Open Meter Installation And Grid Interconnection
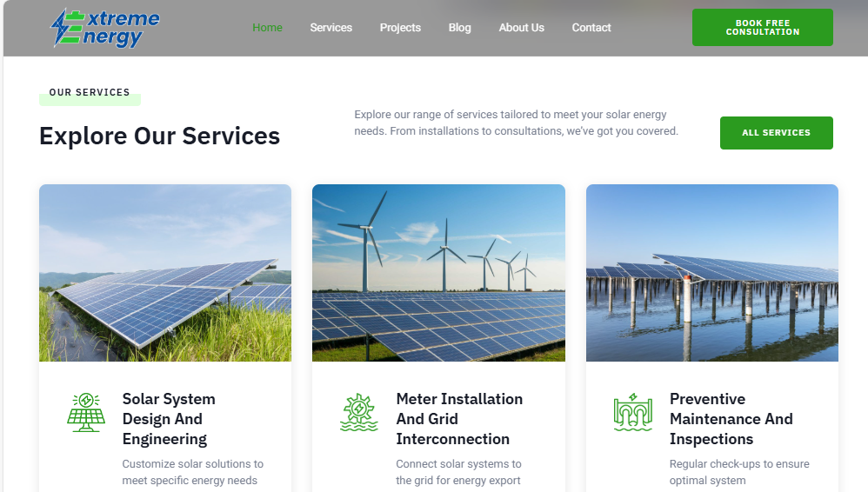The image size is (868, 492). tap(459, 419)
